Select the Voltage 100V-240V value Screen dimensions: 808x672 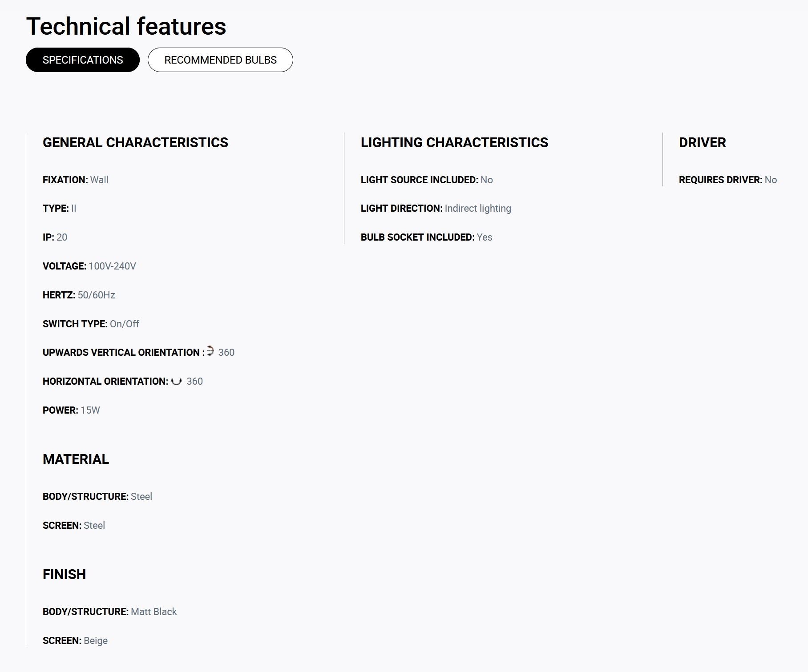(x=112, y=266)
